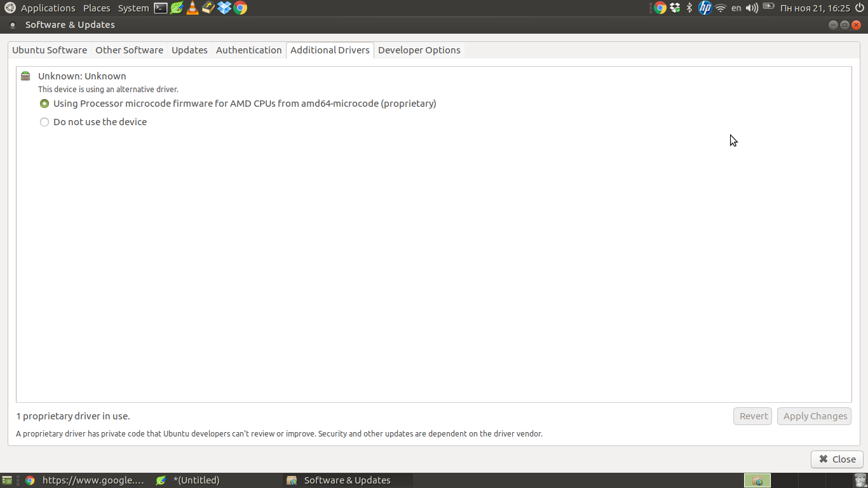Open the 'en' keyboard layout selector
Image resolution: width=868 pixels, height=488 pixels.
pos(736,8)
